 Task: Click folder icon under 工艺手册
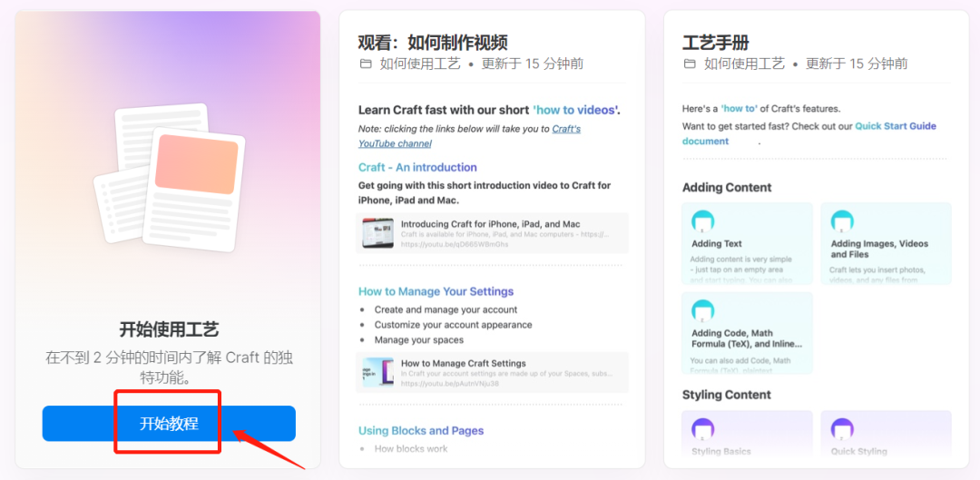[x=690, y=64]
